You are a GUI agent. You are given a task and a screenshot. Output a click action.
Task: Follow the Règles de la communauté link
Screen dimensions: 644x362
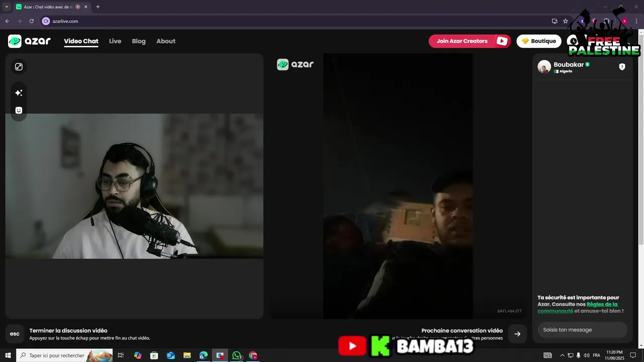tap(578, 308)
